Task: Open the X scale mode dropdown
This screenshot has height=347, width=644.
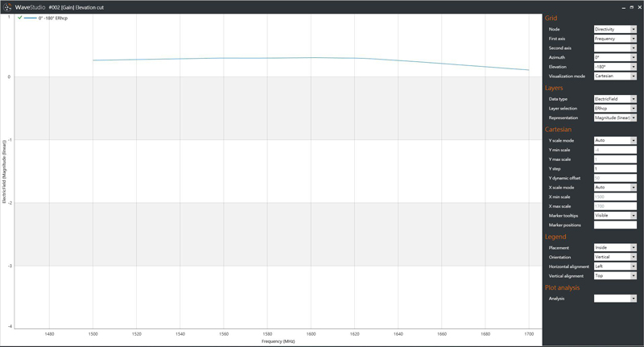Action: tap(615, 188)
